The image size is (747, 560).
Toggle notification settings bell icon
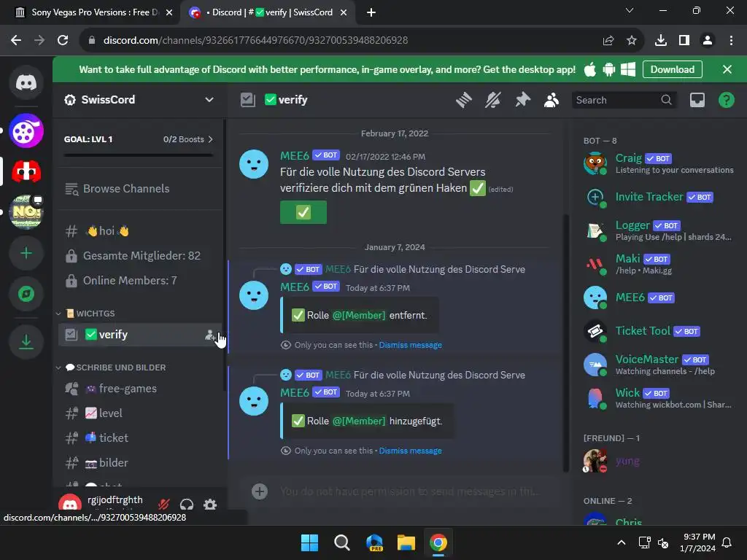coord(493,100)
